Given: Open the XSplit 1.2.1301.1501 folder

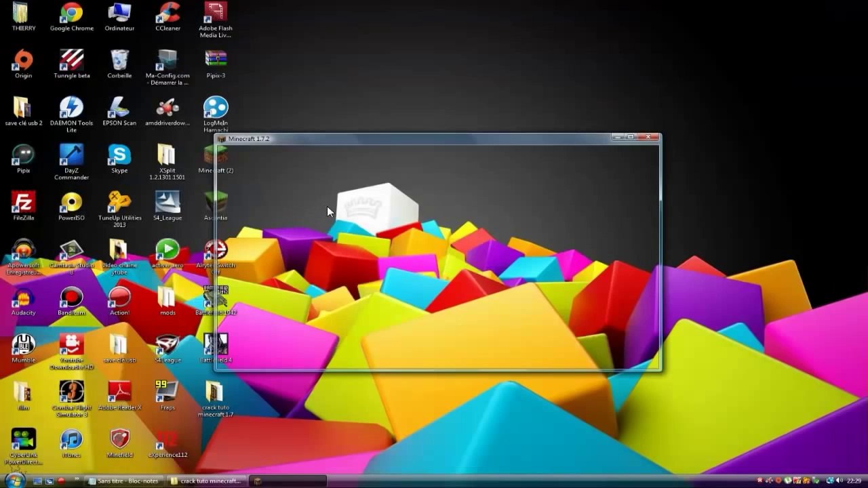Looking at the screenshot, I should (x=167, y=163).
